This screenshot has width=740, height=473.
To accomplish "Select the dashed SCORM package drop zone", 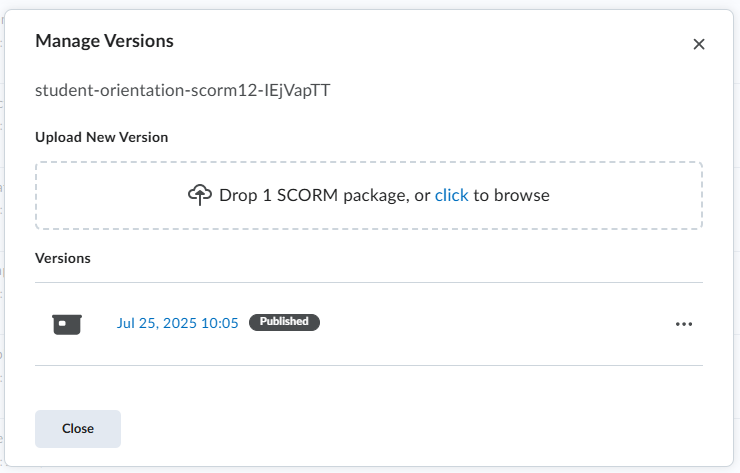I will (369, 195).
